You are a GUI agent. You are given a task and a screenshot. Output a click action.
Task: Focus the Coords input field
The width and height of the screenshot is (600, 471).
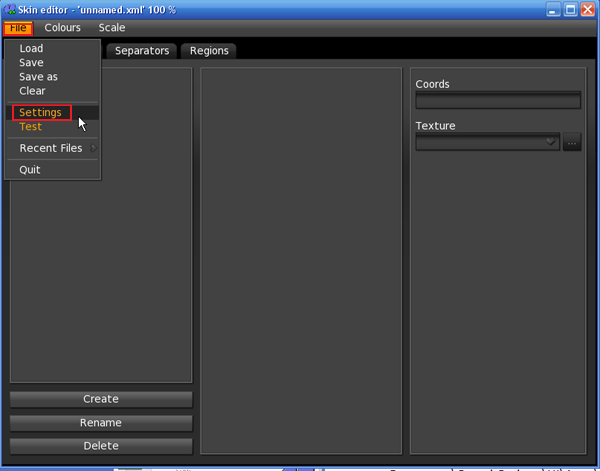[498, 100]
